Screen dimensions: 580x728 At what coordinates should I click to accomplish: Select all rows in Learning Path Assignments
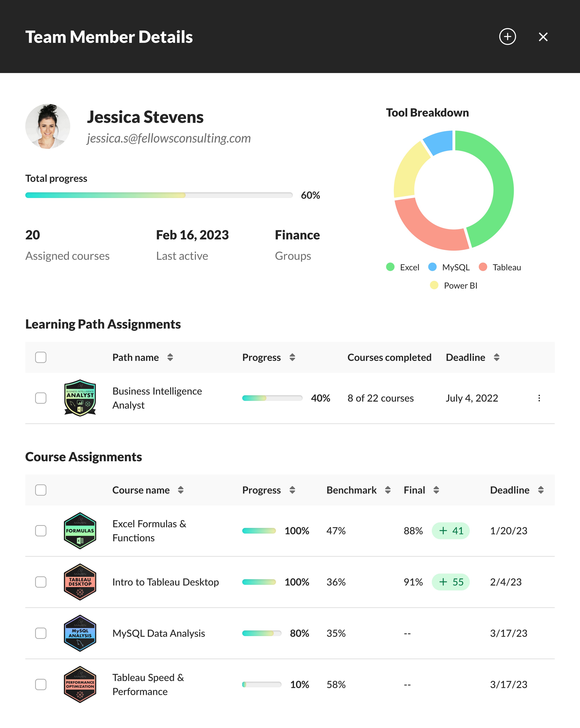[41, 357]
